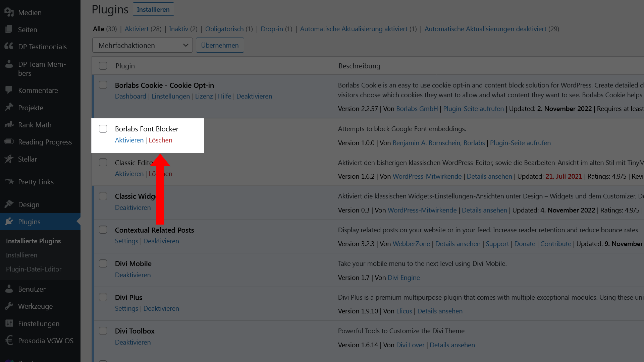Click the Rank Math icon
Viewport: 644px width, 362px height.
(9, 125)
